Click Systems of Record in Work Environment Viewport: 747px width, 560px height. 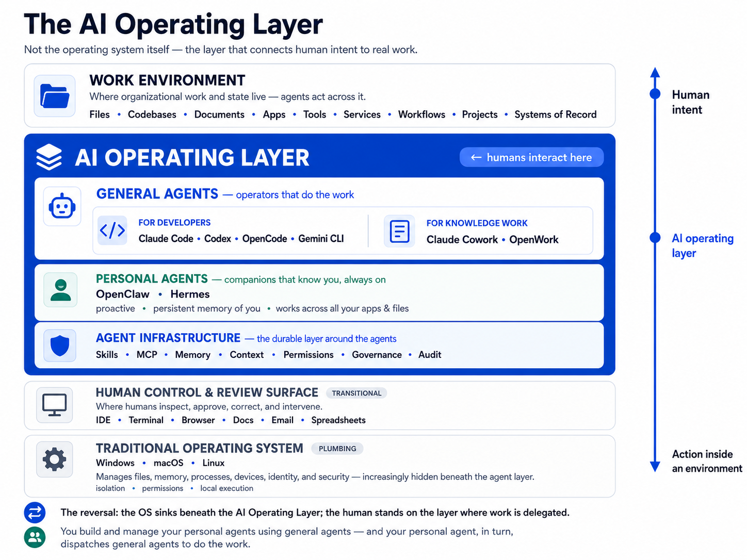pos(556,114)
